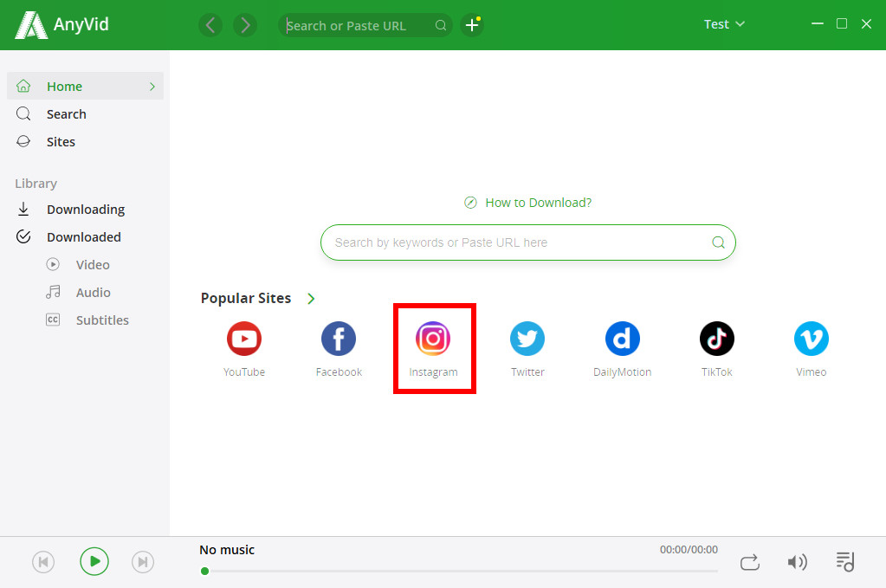
Task: Open the Vimeo site icon
Action: pos(811,339)
